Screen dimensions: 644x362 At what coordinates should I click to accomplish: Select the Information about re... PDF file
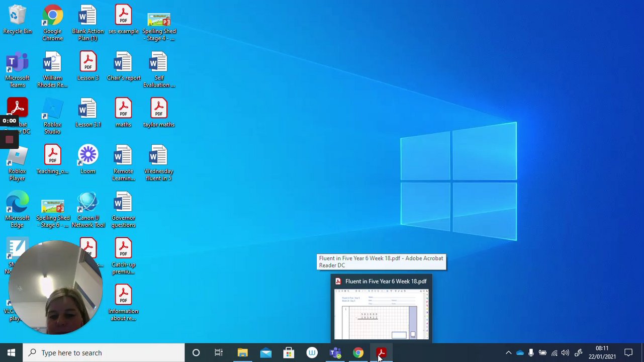(123, 304)
